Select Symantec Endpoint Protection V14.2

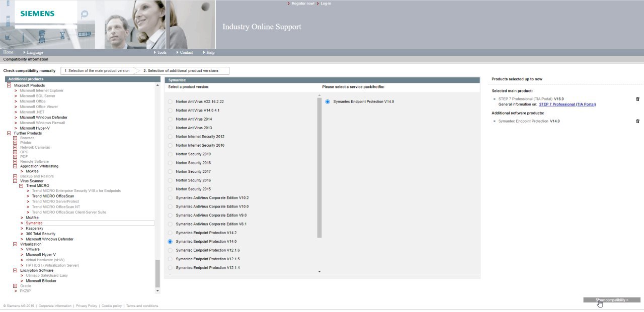click(x=170, y=233)
